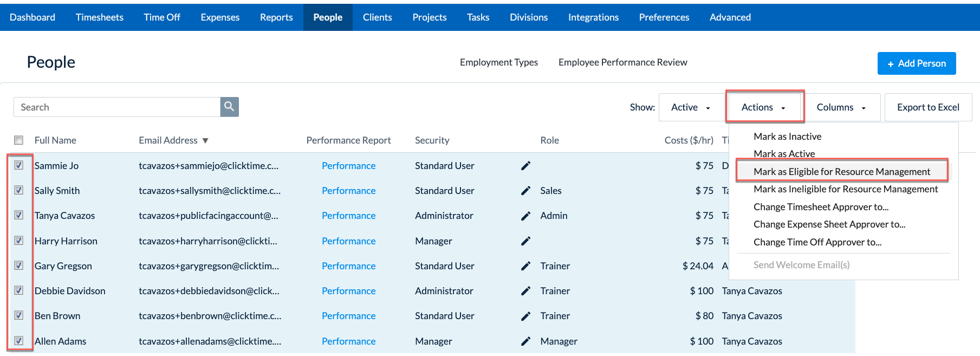Sort by Role column header
The width and height of the screenshot is (980, 356).
549,140
